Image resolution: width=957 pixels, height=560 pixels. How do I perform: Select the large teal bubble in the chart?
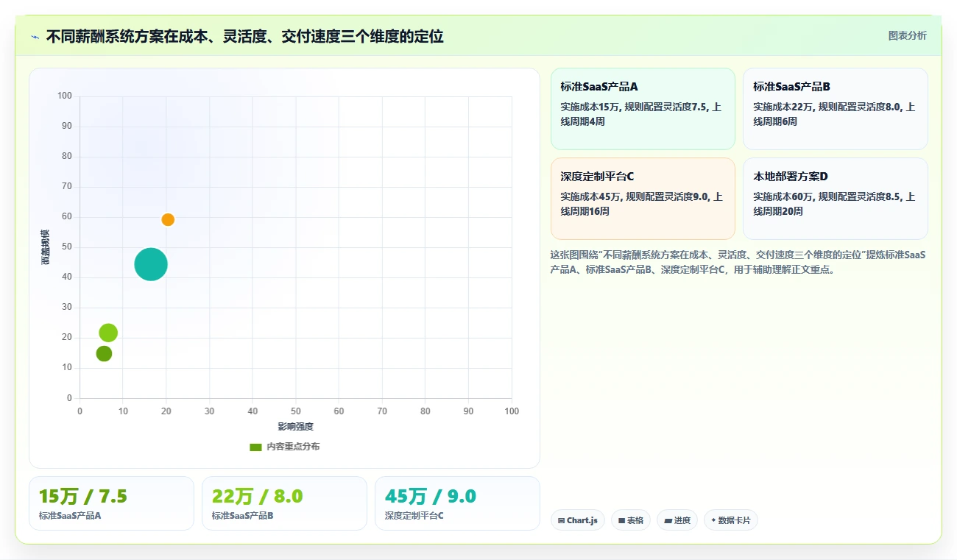pos(151,264)
